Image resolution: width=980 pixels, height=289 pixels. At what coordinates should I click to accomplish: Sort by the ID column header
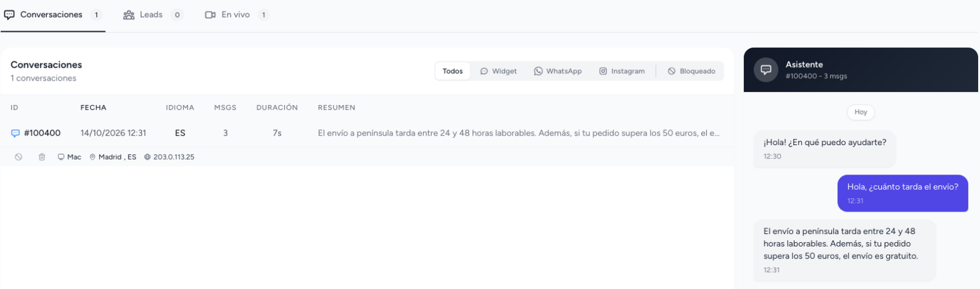(14, 108)
